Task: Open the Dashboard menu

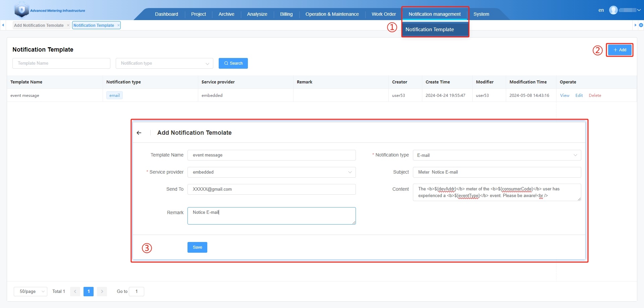Action: click(166, 14)
